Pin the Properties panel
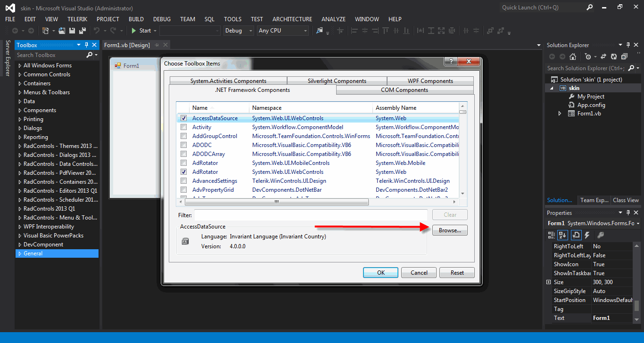Viewport: 644px width, 343px height. [x=627, y=213]
